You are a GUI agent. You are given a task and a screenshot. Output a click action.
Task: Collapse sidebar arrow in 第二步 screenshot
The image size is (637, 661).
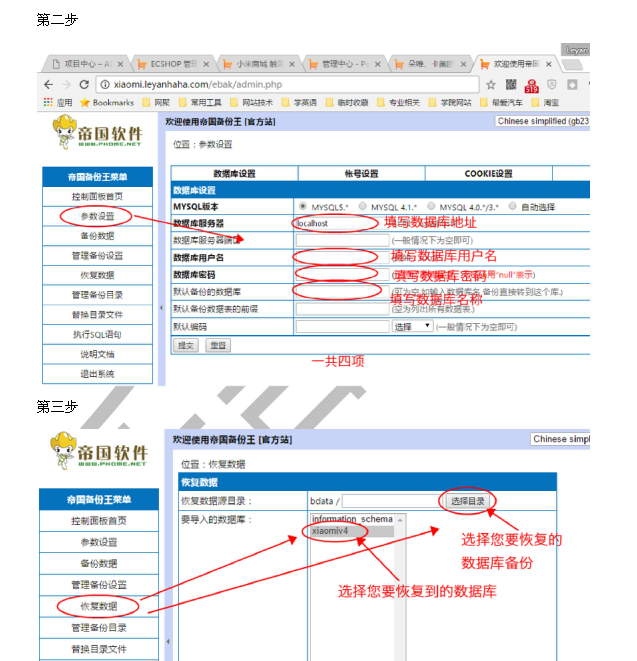[161, 308]
